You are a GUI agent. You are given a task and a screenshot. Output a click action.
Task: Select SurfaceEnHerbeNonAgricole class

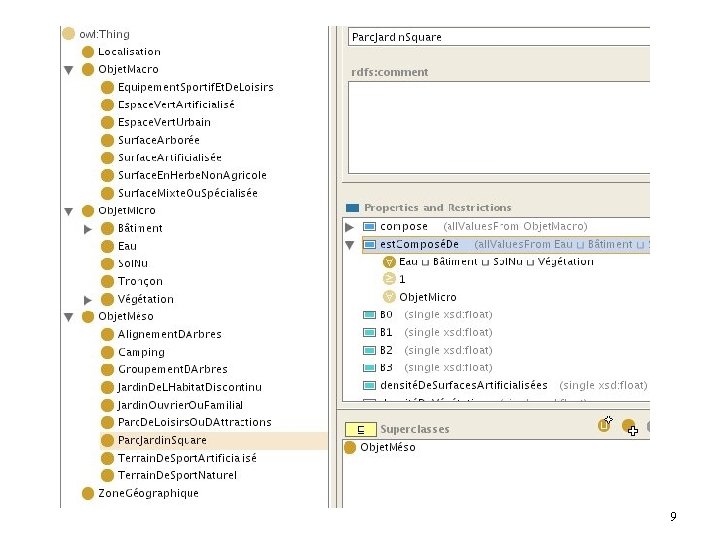(x=192, y=175)
